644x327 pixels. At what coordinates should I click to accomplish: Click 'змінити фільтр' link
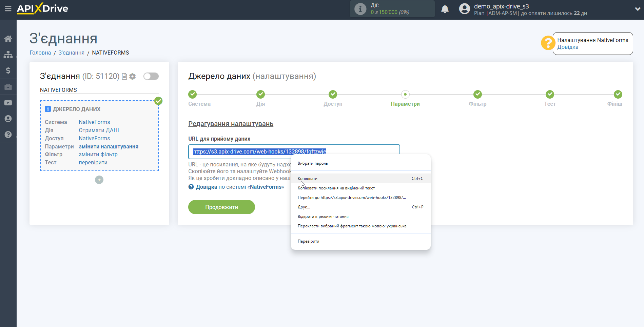[x=98, y=154]
